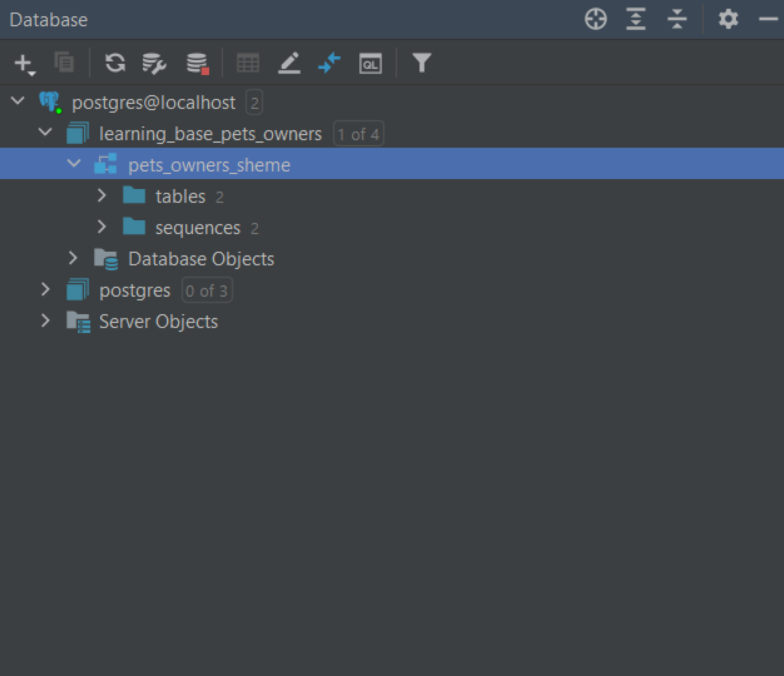Expand the tables folder
Screen dimensions: 784x676
pyautogui.click(x=102, y=195)
